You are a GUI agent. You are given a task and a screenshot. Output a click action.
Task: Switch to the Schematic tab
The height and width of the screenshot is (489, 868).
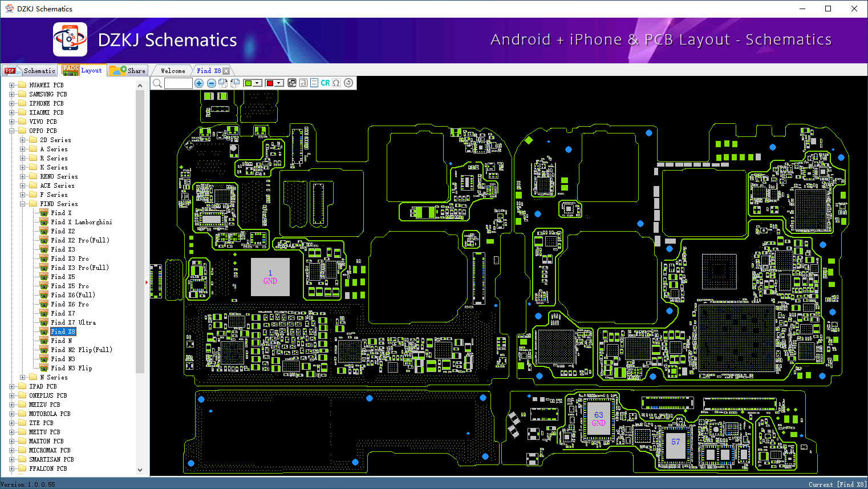tap(30, 71)
